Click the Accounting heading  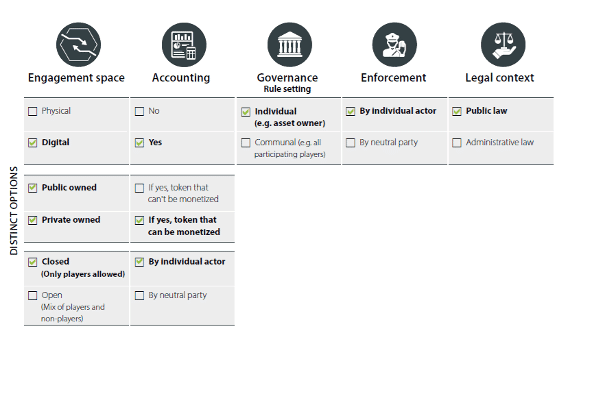click(x=181, y=78)
